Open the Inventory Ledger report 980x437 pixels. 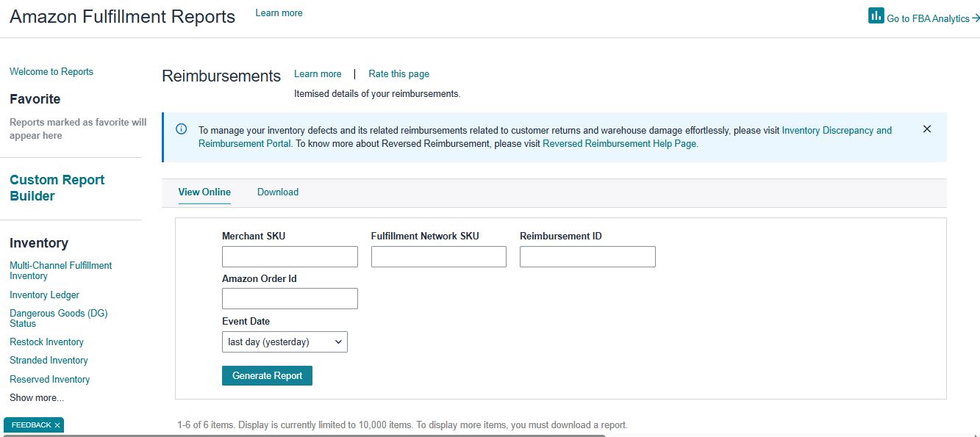pos(44,295)
